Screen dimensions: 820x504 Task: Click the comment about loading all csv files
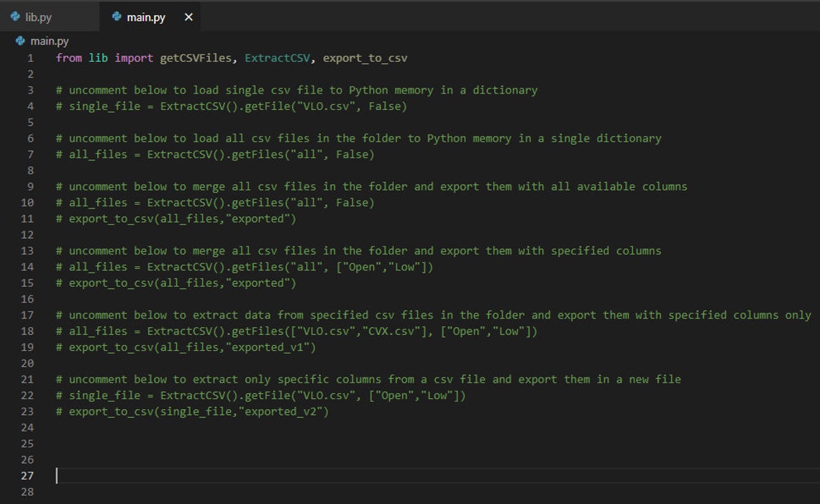(324, 138)
